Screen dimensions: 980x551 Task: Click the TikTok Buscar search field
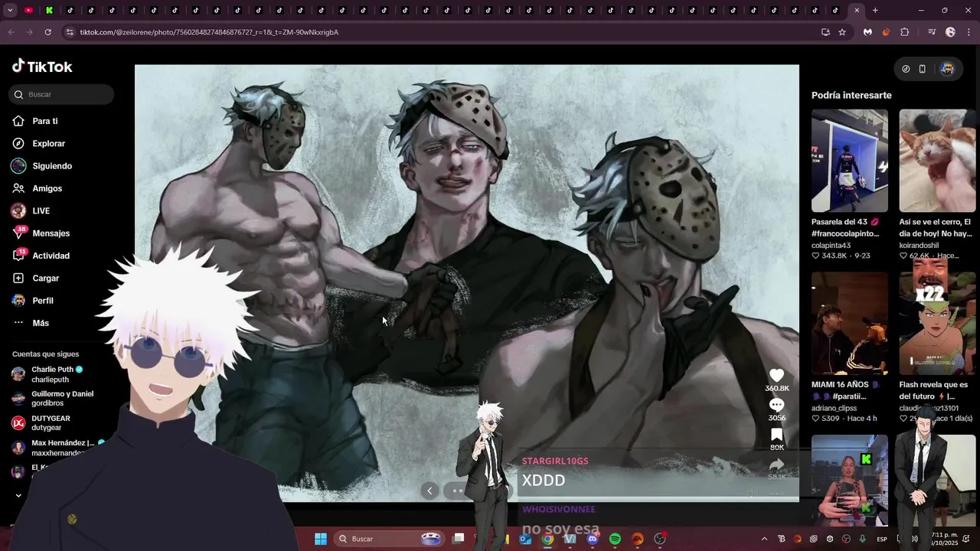click(63, 94)
